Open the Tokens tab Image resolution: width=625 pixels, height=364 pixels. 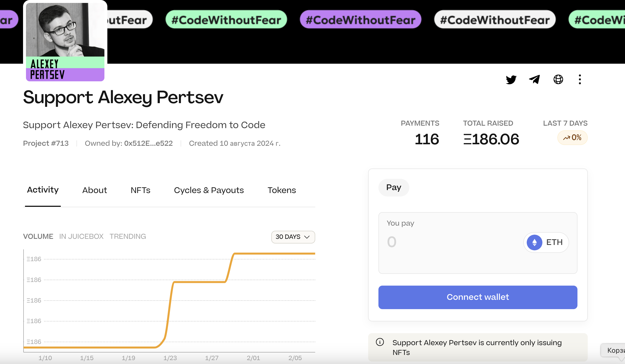(282, 190)
